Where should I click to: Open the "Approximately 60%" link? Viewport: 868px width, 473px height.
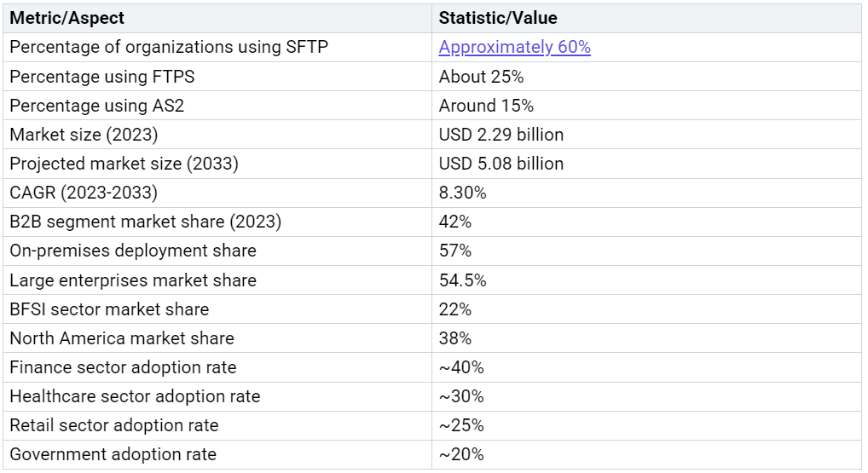point(514,48)
